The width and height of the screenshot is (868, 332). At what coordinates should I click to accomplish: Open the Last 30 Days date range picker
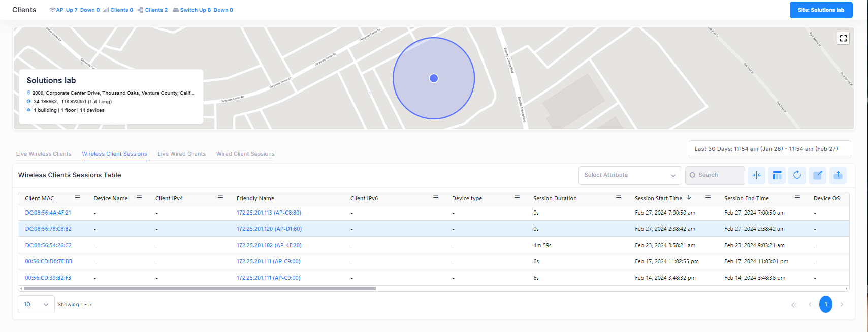pyautogui.click(x=769, y=149)
